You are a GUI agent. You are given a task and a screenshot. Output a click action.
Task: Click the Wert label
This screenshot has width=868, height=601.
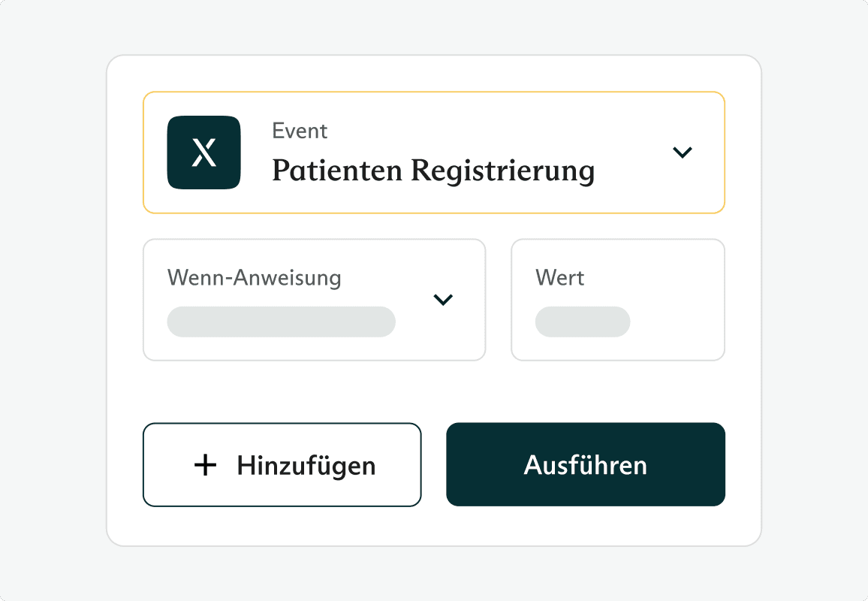click(x=559, y=278)
